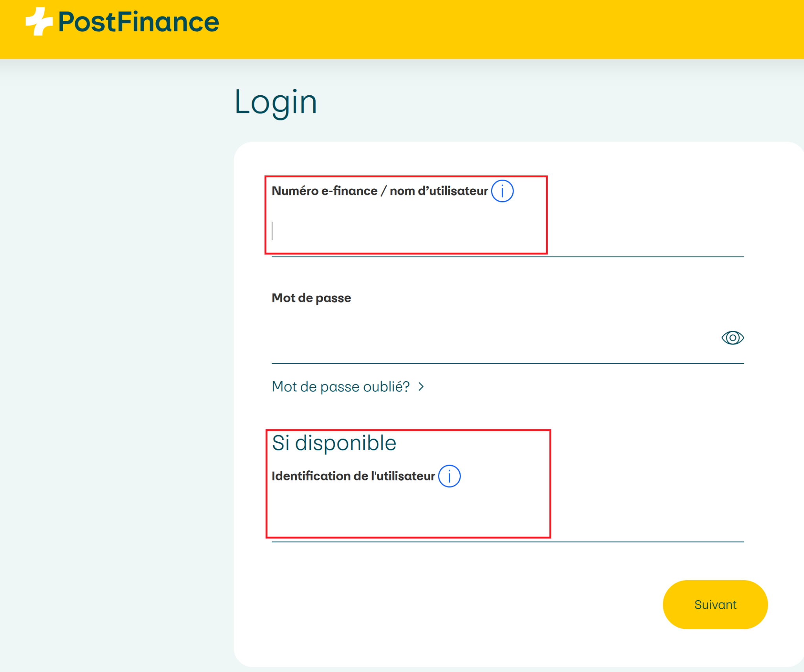Click the arrow following the forgot password link

tap(421, 386)
